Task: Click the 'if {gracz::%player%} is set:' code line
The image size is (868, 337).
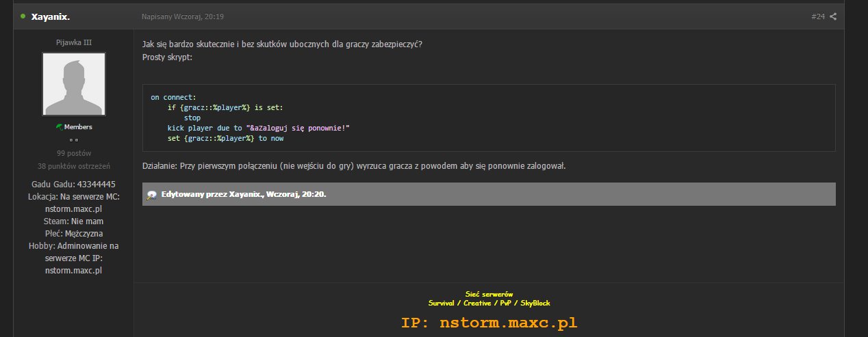Action: click(x=225, y=108)
